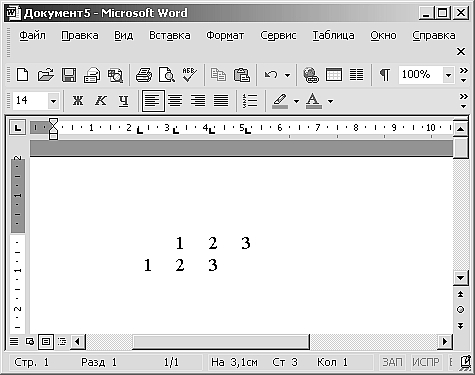475x375 pixels.
Task: Select the numbered list button
Action: [x=250, y=100]
